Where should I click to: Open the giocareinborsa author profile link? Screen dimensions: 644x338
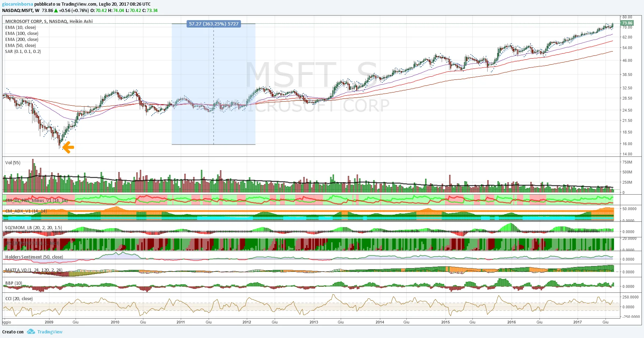[18, 4]
